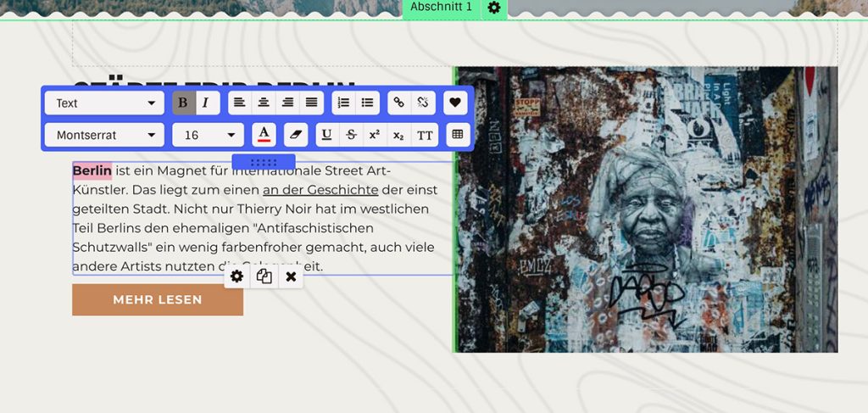Center align the paragraph text
This screenshot has height=413, width=868.
coord(264,103)
